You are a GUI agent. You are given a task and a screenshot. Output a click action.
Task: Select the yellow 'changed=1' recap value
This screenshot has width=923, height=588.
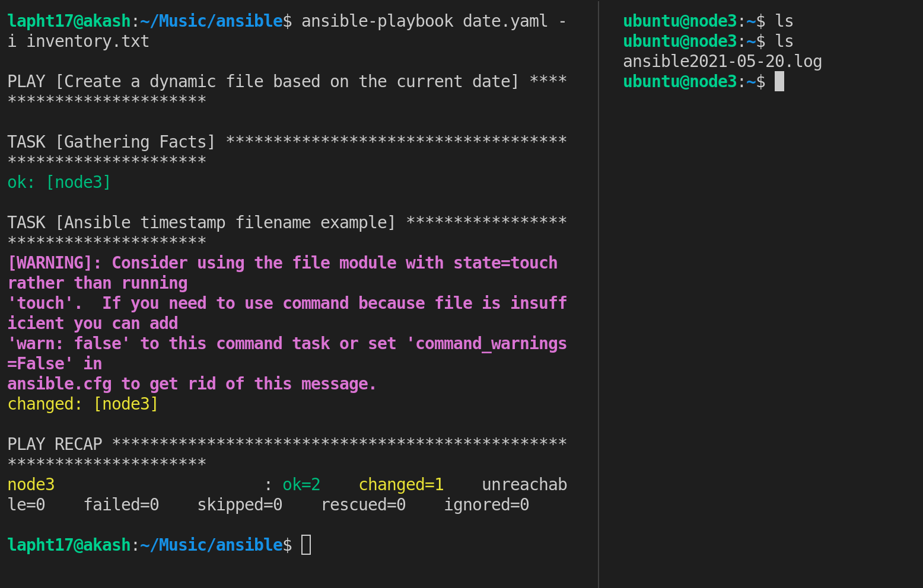point(401,485)
